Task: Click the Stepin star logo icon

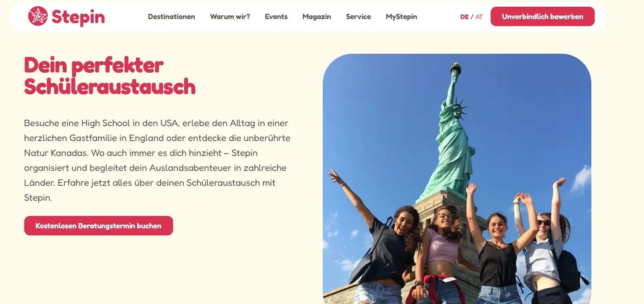Action: pyautogui.click(x=38, y=16)
